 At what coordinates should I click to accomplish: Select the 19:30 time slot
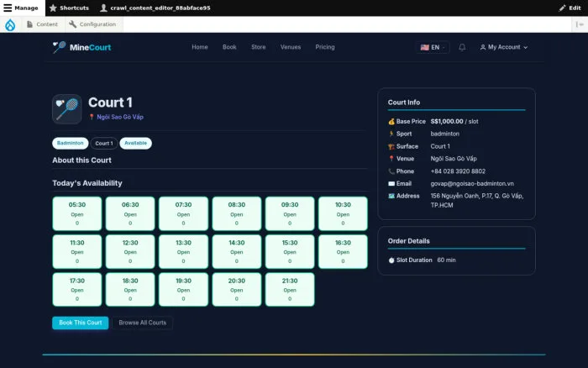click(x=183, y=290)
